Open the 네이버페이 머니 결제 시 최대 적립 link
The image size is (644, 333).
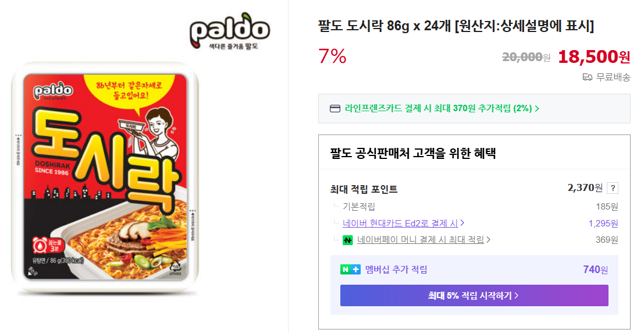(420, 240)
